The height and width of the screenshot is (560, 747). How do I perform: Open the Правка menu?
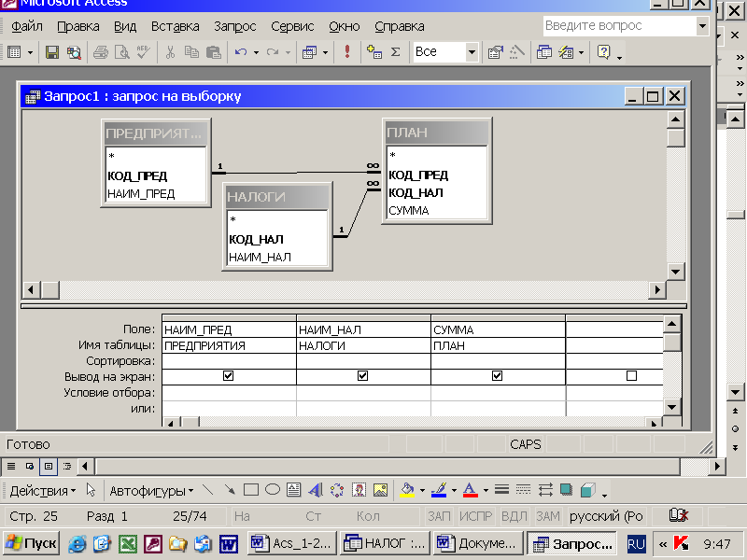pos(78,26)
